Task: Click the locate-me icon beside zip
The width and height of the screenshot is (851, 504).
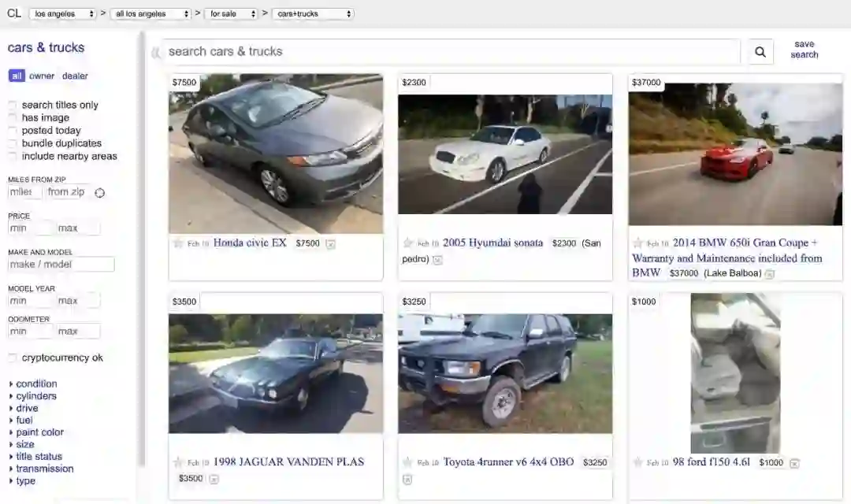Action: tap(99, 193)
